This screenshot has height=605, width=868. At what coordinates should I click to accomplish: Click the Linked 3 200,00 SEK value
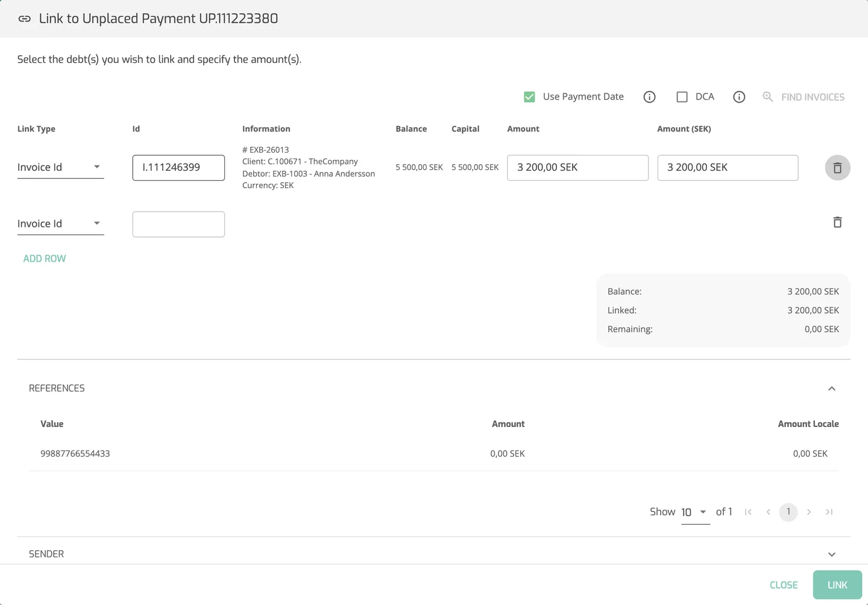(x=813, y=310)
